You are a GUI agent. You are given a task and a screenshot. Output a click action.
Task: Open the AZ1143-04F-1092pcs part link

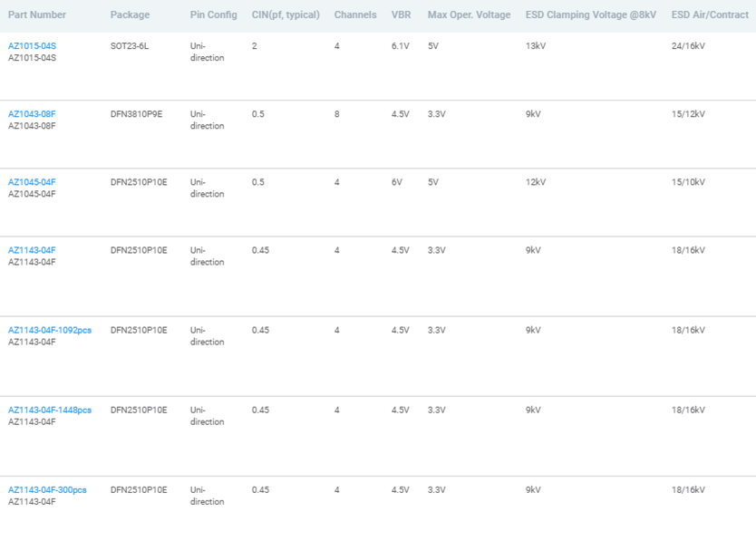pos(50,330)
